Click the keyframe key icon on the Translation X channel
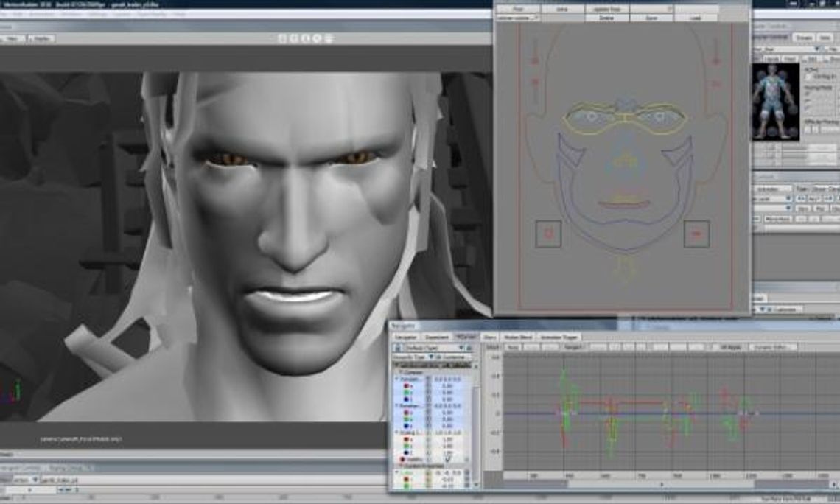Screen dimensions: 840x504 click(428, 387)
